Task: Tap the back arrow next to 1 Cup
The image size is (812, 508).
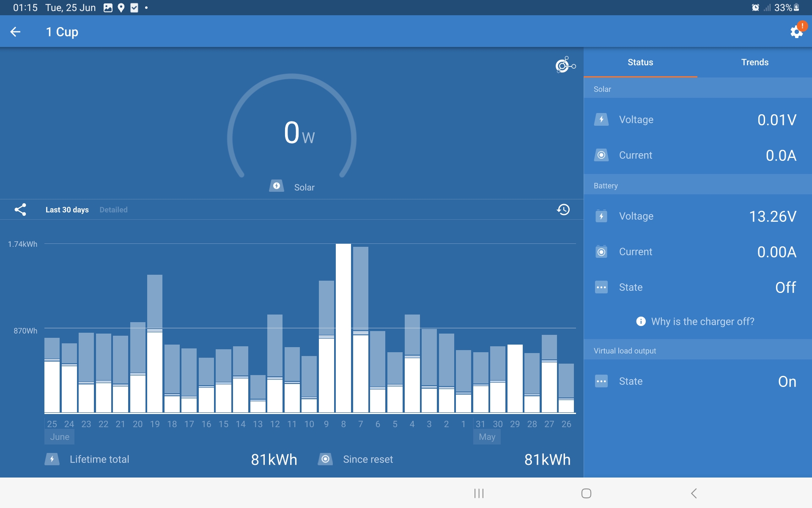Action: (x=16, y=32)
